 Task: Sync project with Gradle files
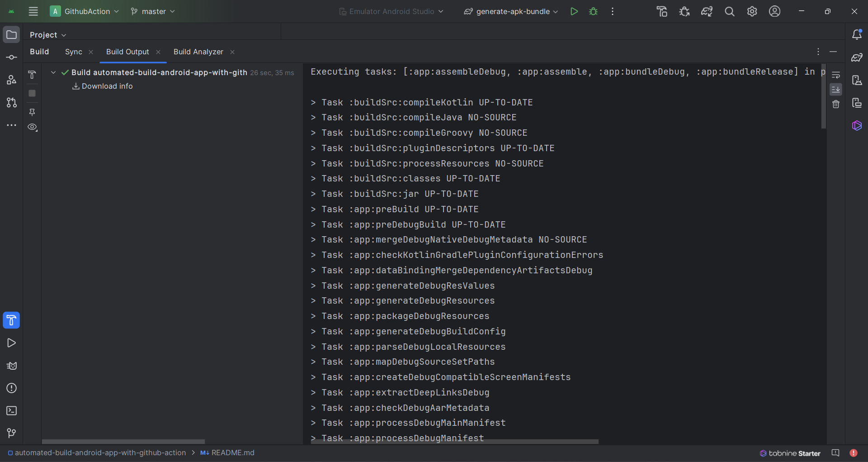(707, 11)
